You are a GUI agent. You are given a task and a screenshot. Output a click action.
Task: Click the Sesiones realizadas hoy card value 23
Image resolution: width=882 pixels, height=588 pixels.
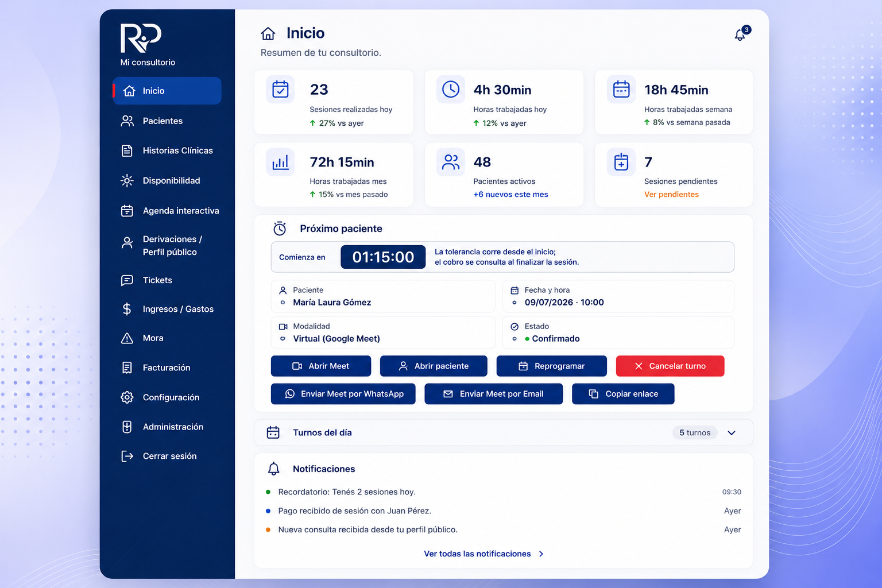319,90
